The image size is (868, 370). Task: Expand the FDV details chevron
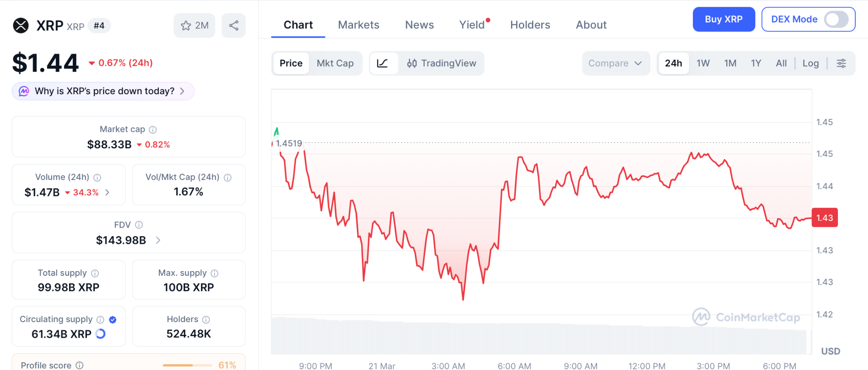(x=158, y=240)
